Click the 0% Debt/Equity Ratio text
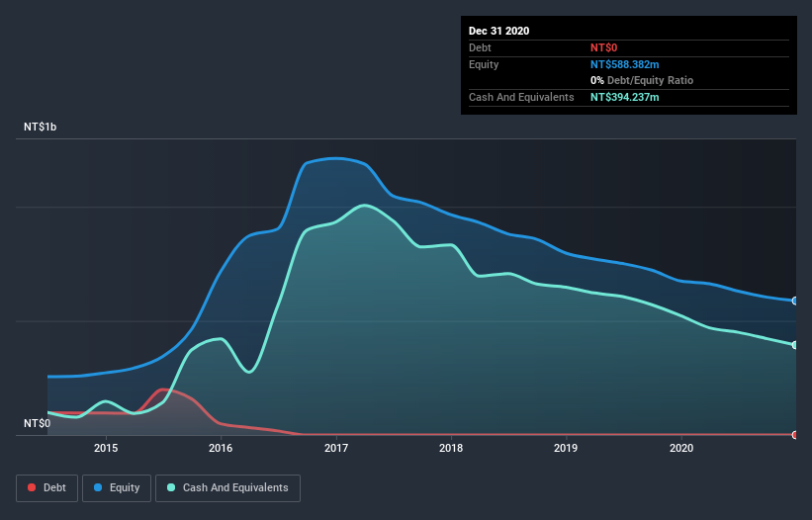812x520 pixels. 642,81
